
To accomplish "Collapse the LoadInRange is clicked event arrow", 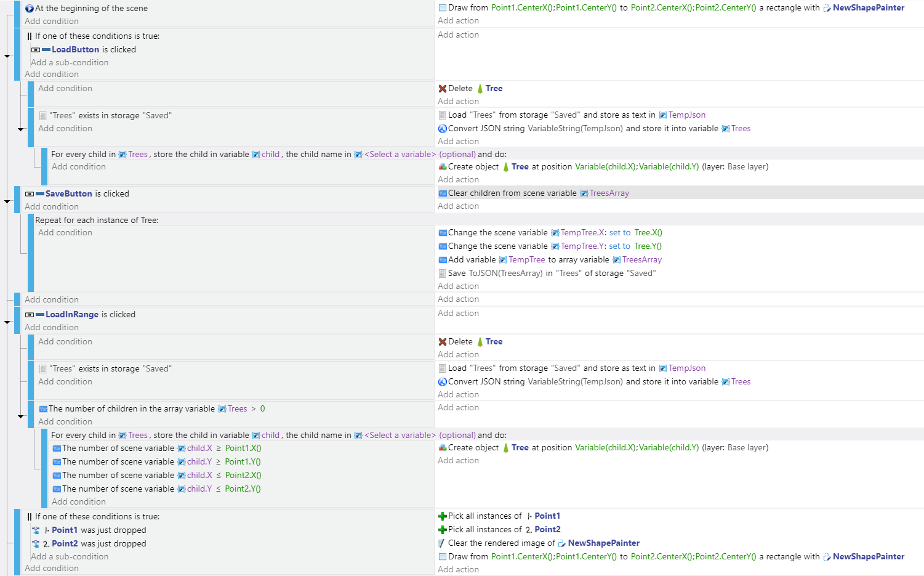I will (7, 322).
